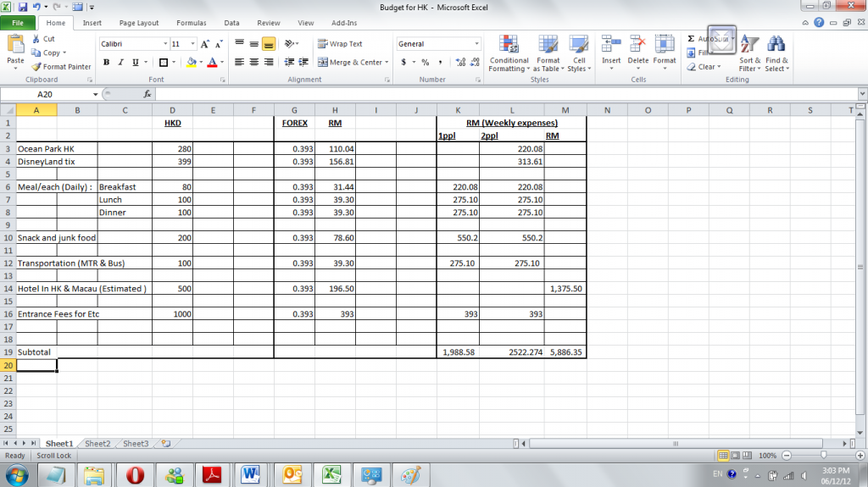Toggle Wrap Text for selected cells
Screen dimensions: 868x487
pos(340,44)
